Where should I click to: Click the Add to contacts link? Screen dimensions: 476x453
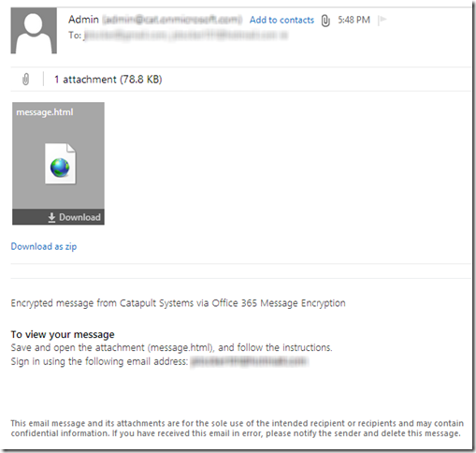(281, 20)
